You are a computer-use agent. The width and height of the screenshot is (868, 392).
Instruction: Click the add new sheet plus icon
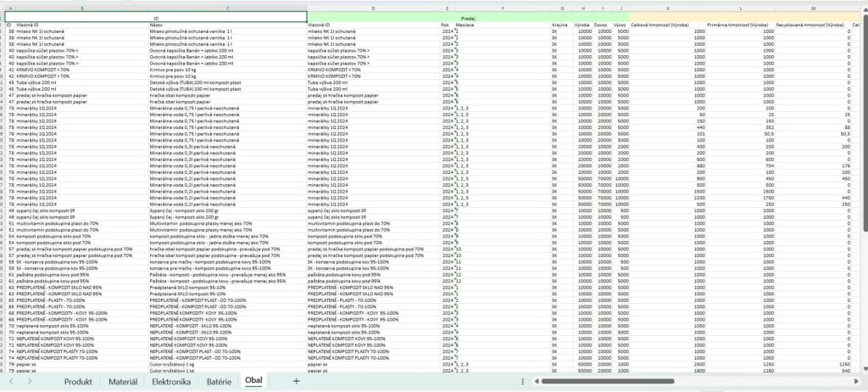coord(296,382)
